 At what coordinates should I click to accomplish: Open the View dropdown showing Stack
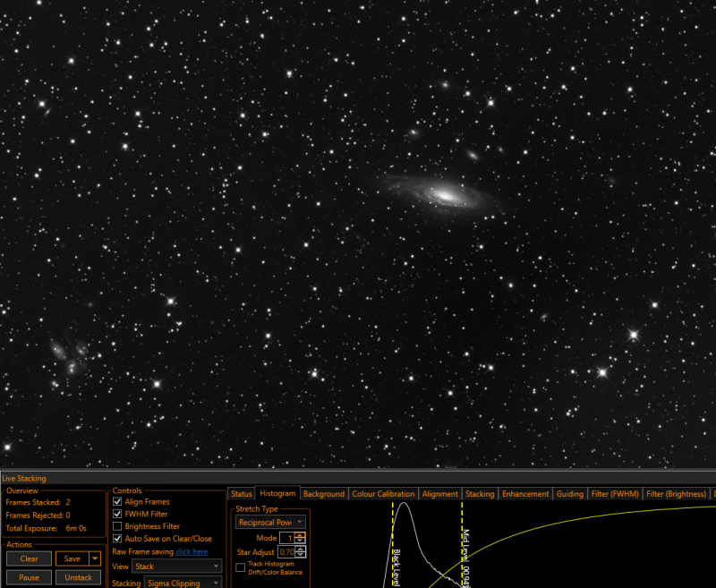[x=176, y=567]
